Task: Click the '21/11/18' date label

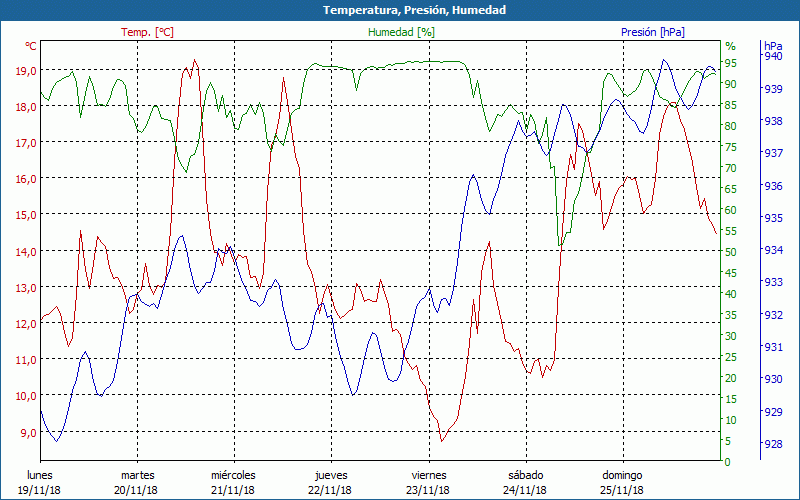Action: click(x=233, y=491)
